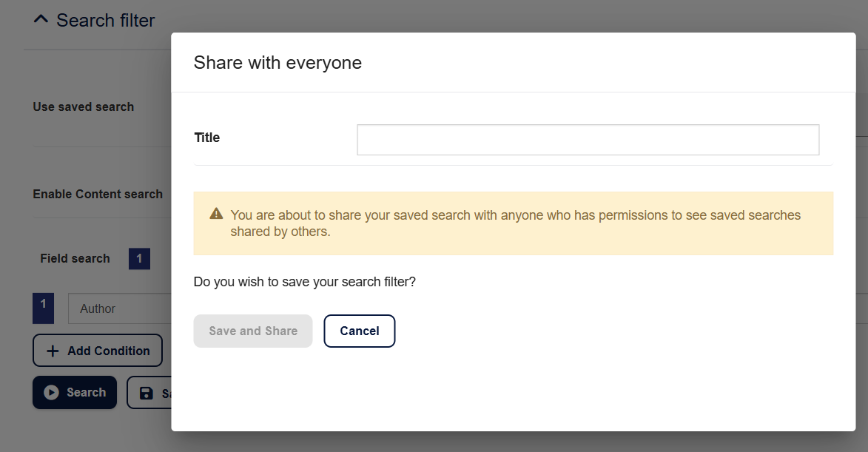Image resolution: width=868 pixels, height=452 pixels.
Task: Click the save search filter question text
Action: click(x=304, y=282)
